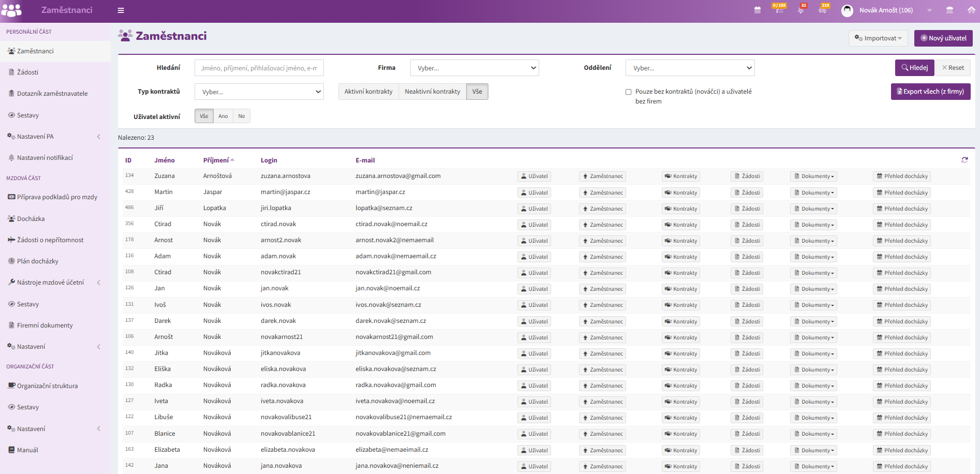The width and height of the screenshot is (980, 474).
Task: Expand Dokumenty dropdown for Zuzana Arnoštová
Action: click(814, 176)
